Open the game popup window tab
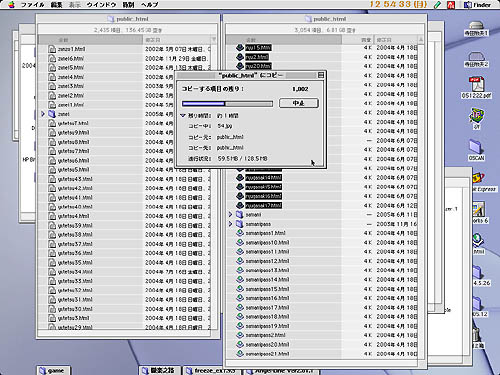The height and width of the screenshot is (375, 500). click(54, 370)
